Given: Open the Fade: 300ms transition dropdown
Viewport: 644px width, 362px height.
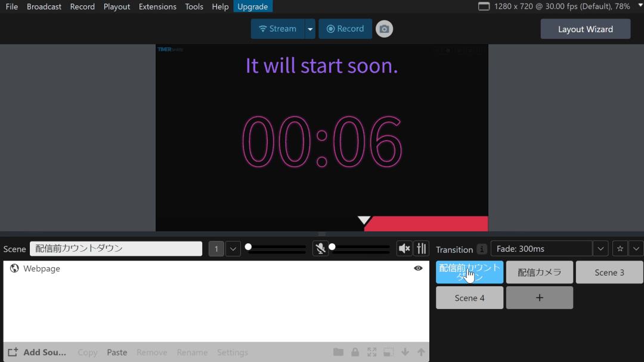Looking at the screenshot, I should pyautogui.click(x=601, y=249).
